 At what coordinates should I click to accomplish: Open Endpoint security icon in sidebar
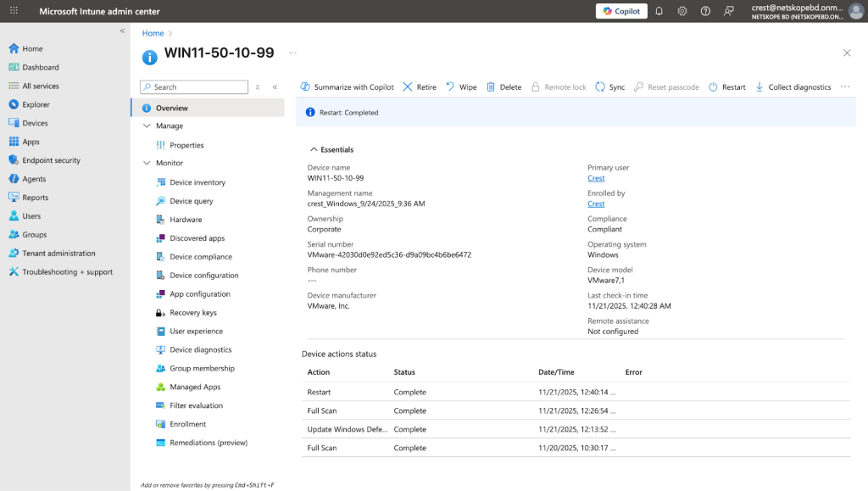[14, 160]
